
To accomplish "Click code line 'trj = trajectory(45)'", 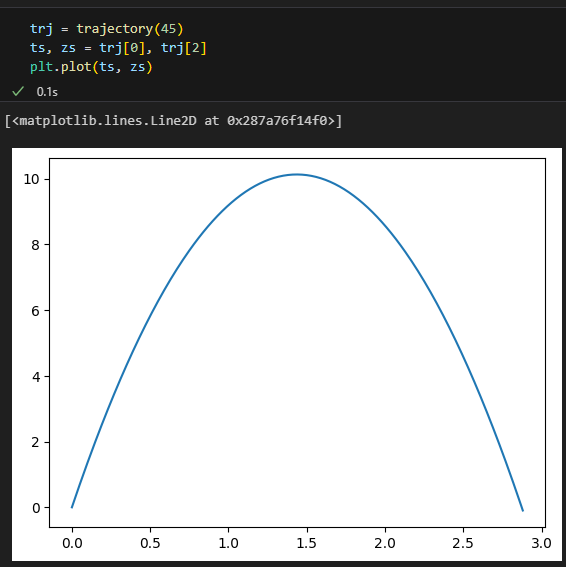I will (x=107, y=29).
